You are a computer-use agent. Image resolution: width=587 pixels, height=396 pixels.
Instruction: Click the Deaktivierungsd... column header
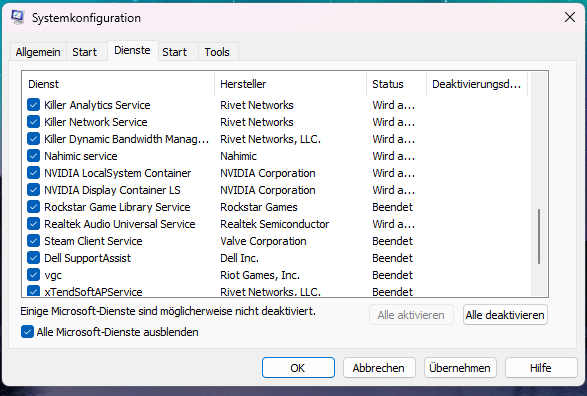click(477, 84)
